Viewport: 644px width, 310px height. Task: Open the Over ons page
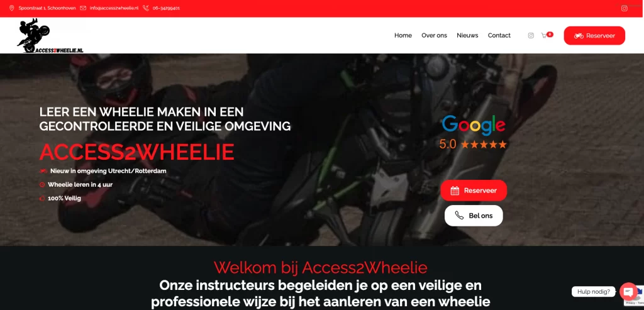(x=434, y=36)
